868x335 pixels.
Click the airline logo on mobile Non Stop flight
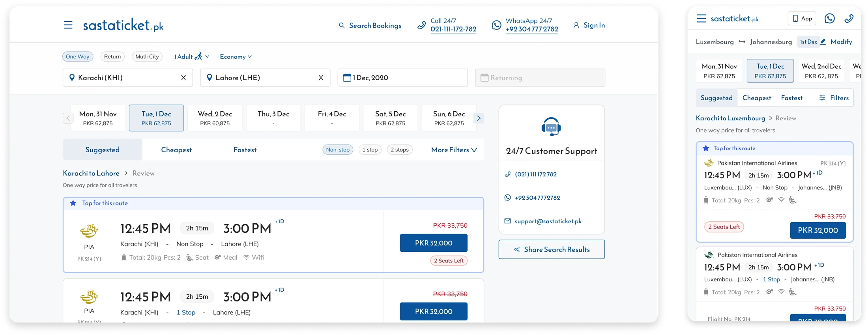pos(709,163)
